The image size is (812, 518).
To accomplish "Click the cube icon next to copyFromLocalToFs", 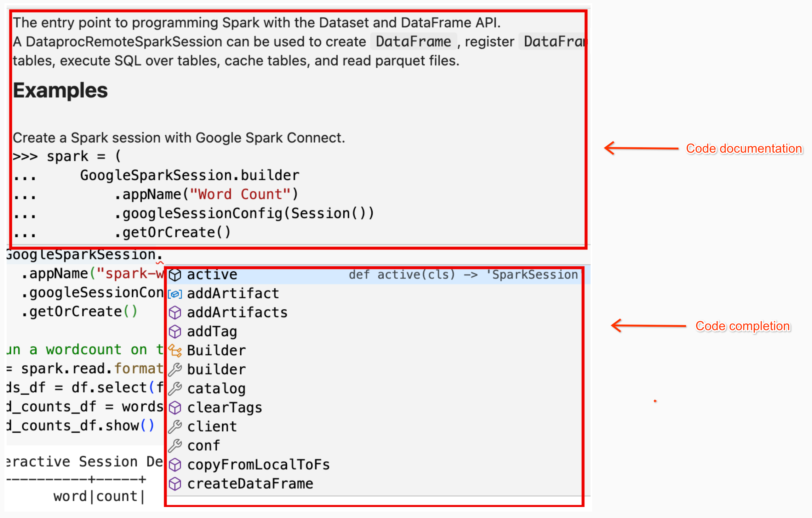I will 175,465.
